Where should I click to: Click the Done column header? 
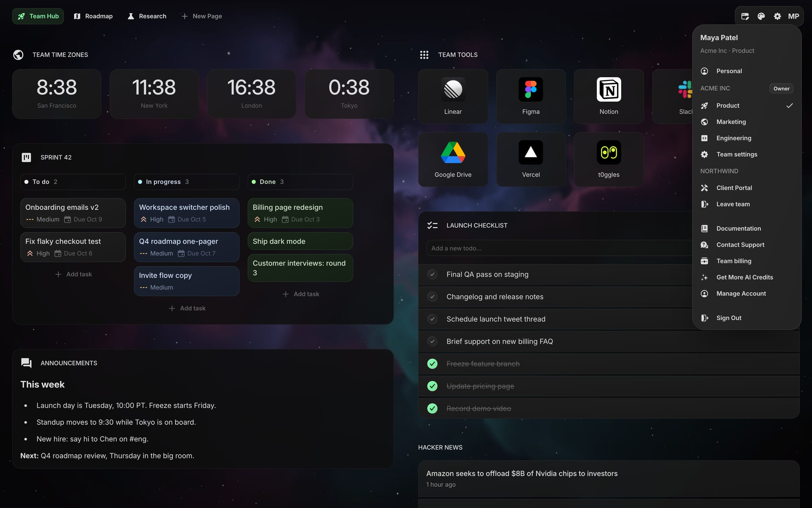(300, 182)
